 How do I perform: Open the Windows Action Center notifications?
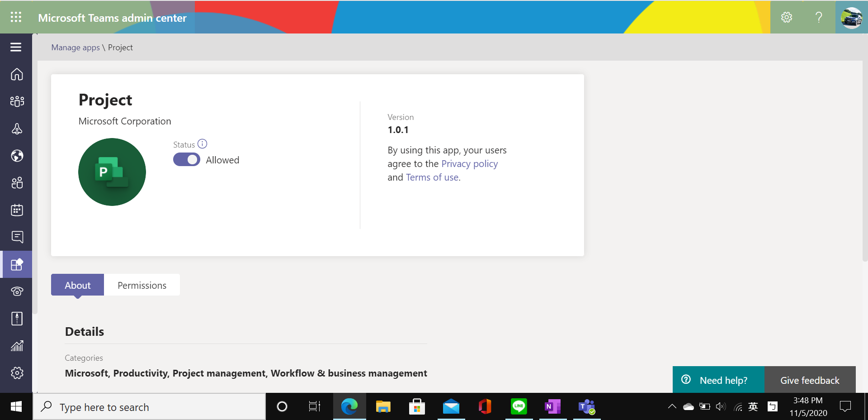click(x=845, y=406)
